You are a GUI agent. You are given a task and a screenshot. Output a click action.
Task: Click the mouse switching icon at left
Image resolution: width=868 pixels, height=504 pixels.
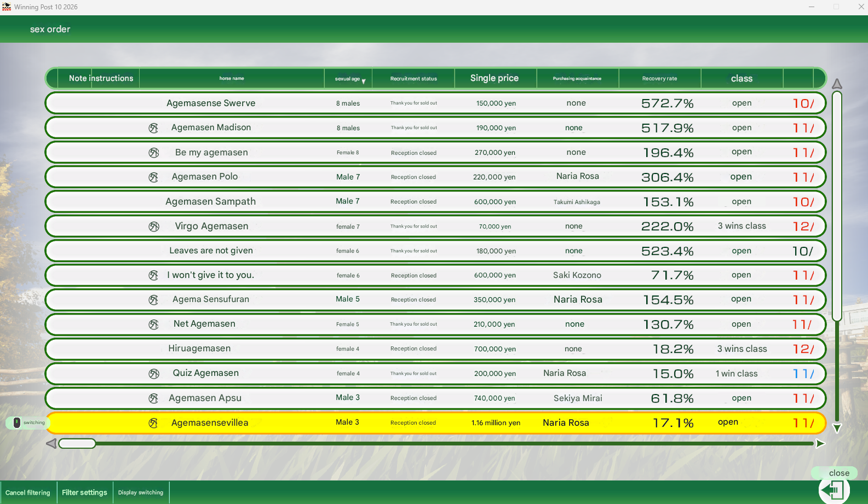coord(16,422)
